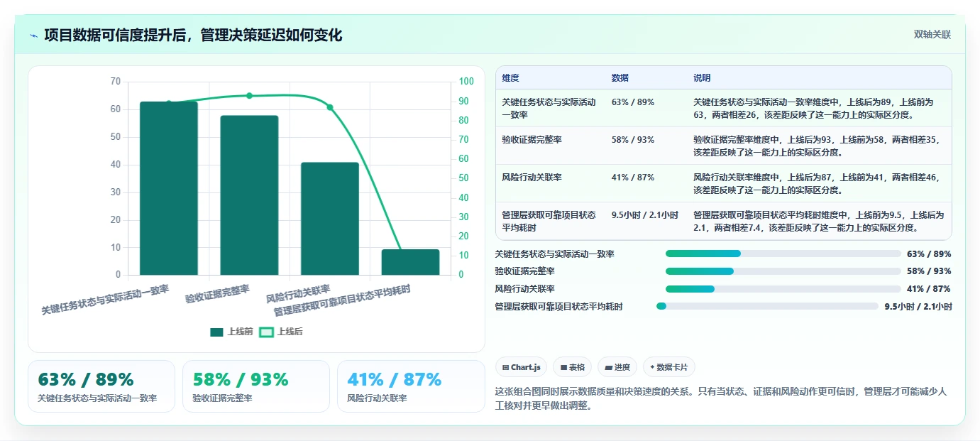The image size is (980, 441).
Task: Click the right axis tick value 100
Action: click(466, 82)
